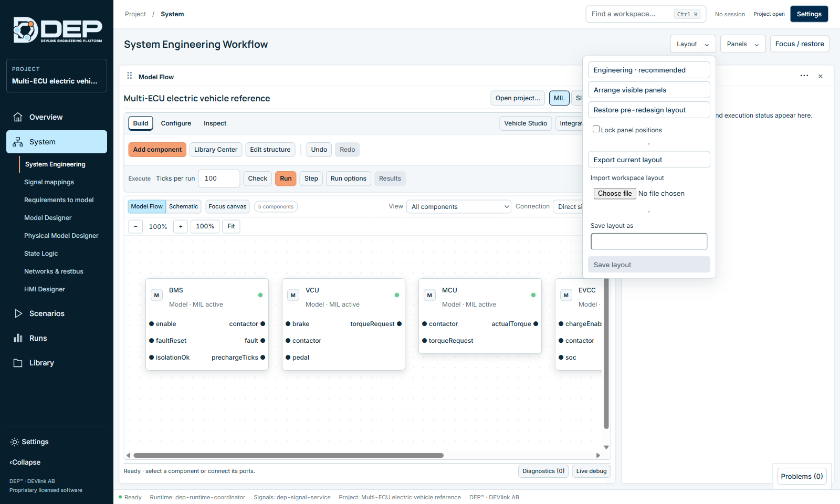Open Signal mappings in sidebar
Image resolution: width=840 pixels, height=504 pixels.
[x=49, y=182]
